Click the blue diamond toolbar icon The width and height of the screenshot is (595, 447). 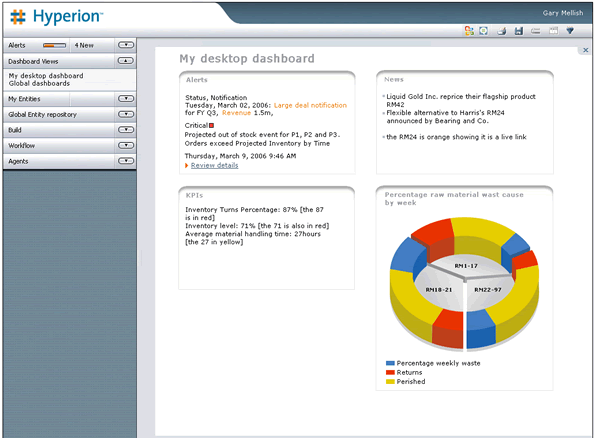570,31
